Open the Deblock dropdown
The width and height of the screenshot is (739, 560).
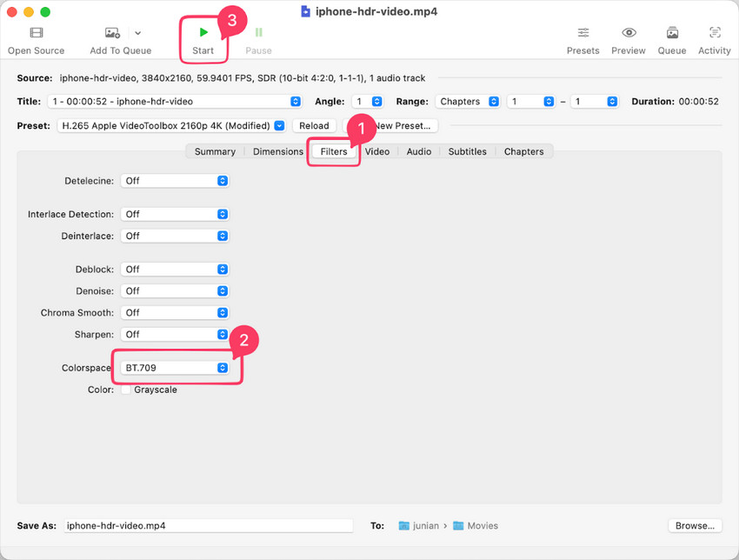(x=175, y=270)
